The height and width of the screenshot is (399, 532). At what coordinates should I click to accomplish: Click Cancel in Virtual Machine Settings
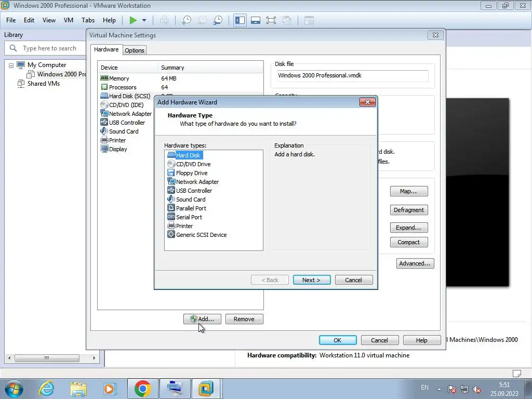tap(379, 340)
